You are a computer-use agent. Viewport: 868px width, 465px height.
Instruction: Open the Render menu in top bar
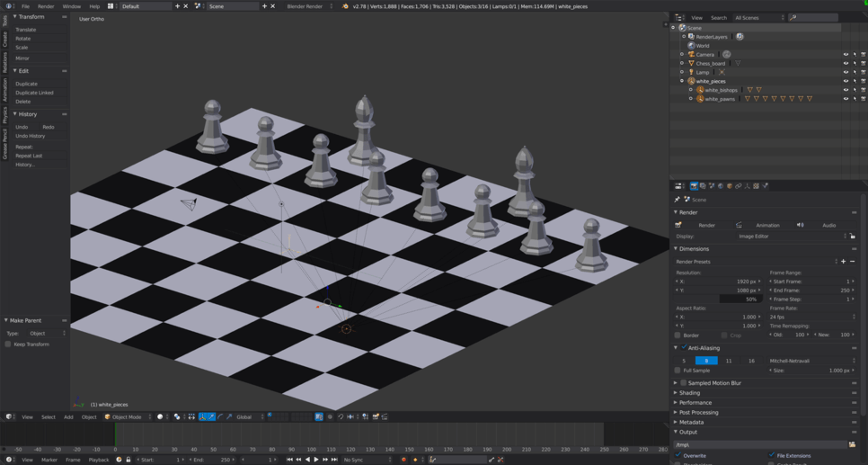[x=46, y=6]
